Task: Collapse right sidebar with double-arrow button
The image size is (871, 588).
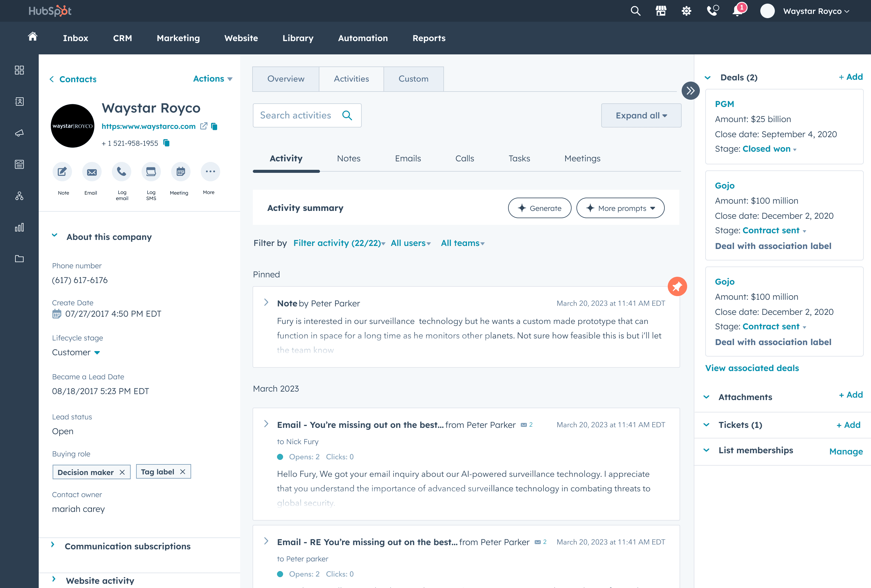Action: pyautogui.click(x=690, y=91)
